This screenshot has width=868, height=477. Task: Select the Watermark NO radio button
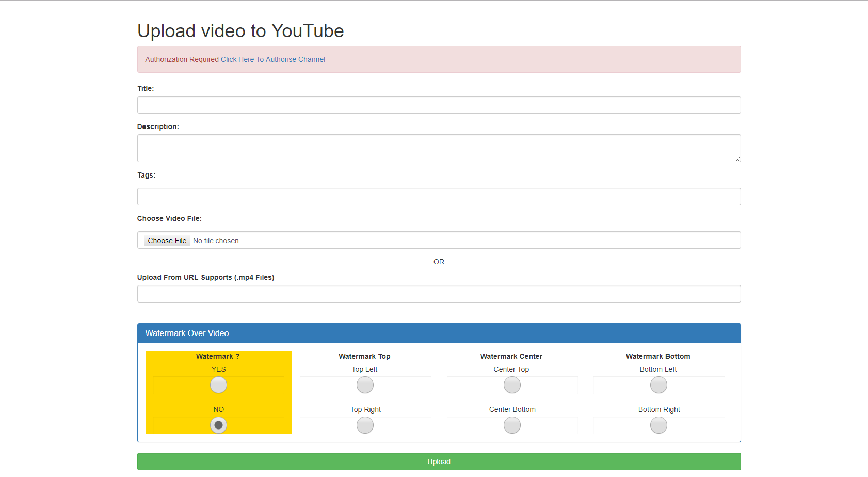(x=218, y=425)
